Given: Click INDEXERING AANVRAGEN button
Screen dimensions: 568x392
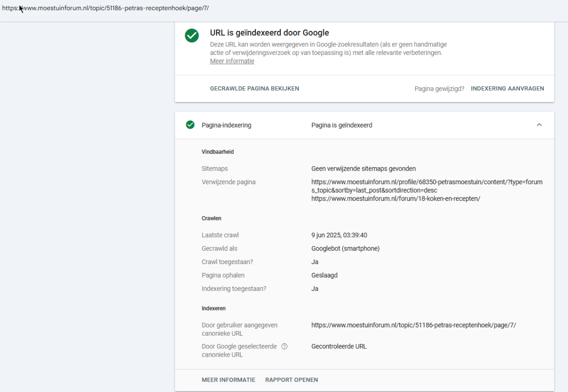Looking at the screenshot, I should (x=507, y=88).
